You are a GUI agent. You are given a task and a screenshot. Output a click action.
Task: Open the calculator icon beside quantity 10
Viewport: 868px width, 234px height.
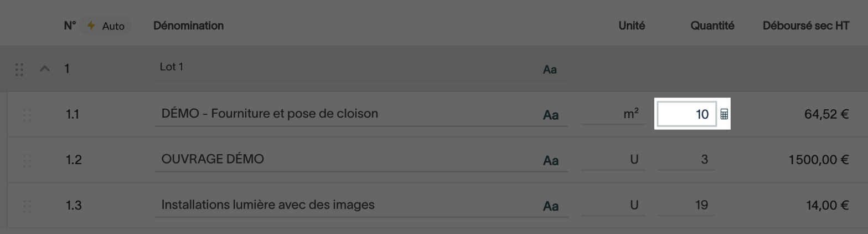click(x=724, y=114)
